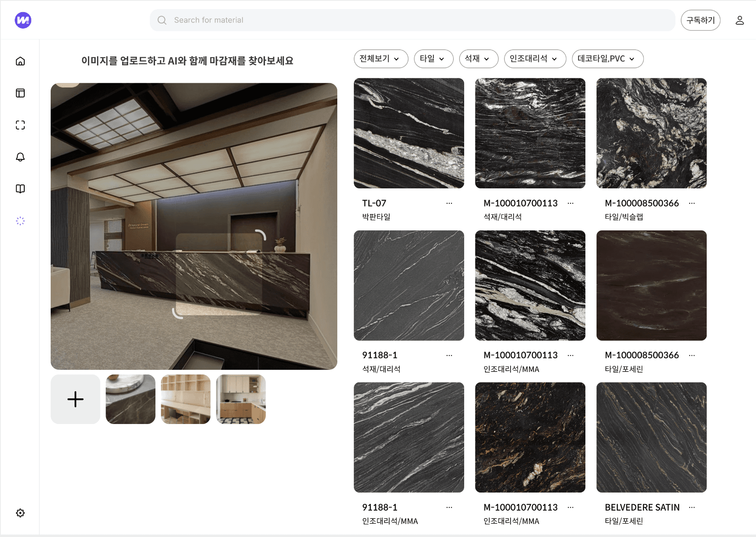Open 91188-1 인조대리석/MMA material image
Image resolution: width=756 pixels, height=537 pixels.
pos(409,437)
